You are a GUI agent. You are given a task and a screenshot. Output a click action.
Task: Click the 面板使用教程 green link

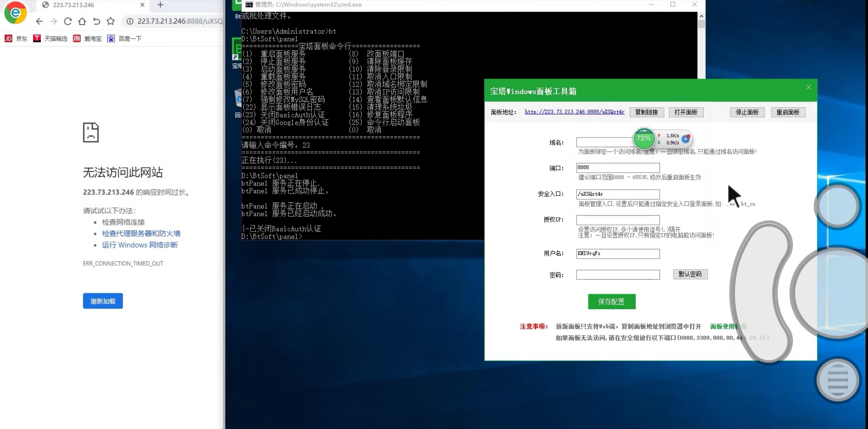(x=728, y=326)
